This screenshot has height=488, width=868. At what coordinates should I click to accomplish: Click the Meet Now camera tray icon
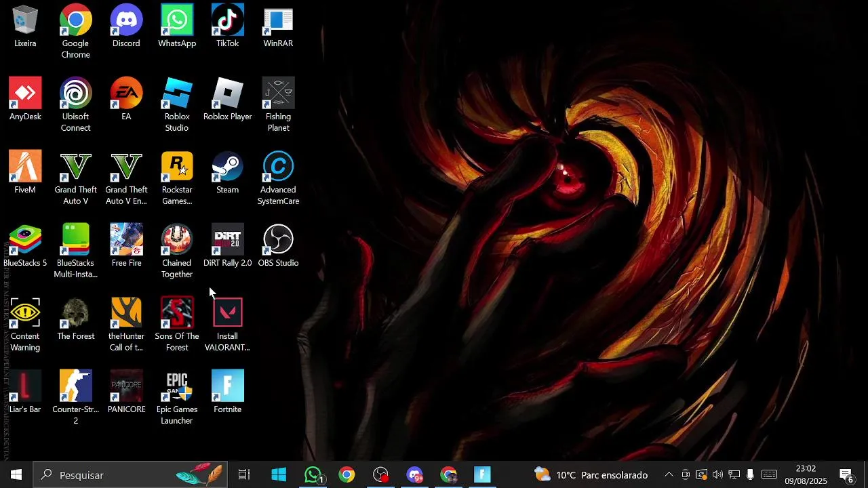click(x=686, y=474)
